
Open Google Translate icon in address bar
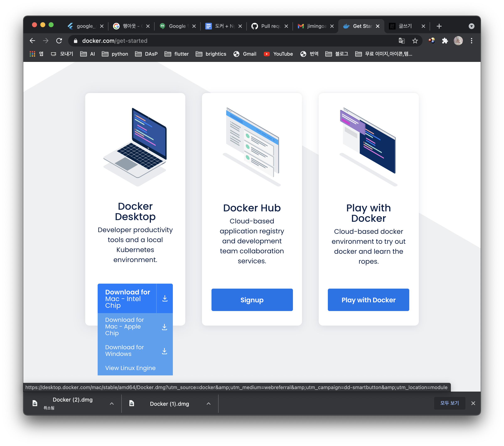[x=402, y=41]
